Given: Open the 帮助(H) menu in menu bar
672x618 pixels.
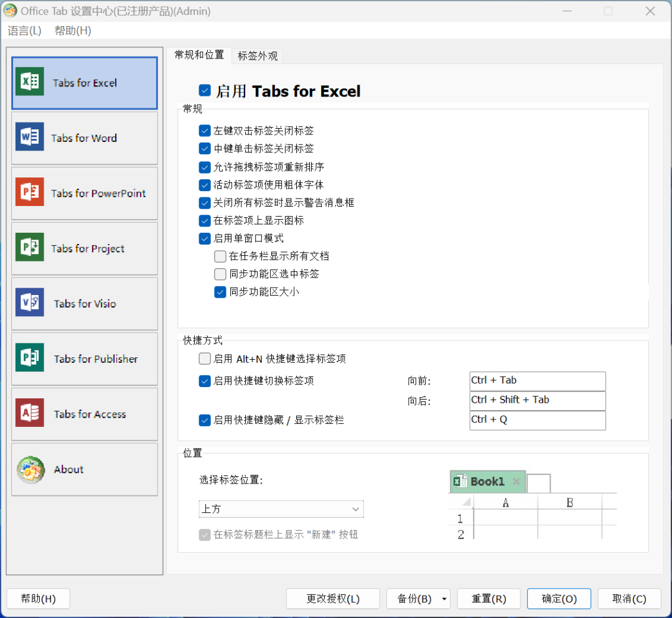Looking at the screenshot, I should (73, 31).
